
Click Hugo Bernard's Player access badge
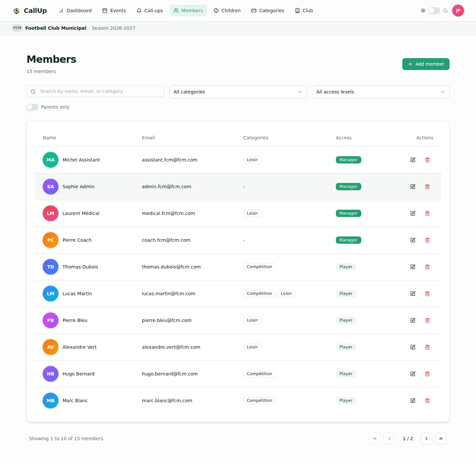click(x=346, y=374)
